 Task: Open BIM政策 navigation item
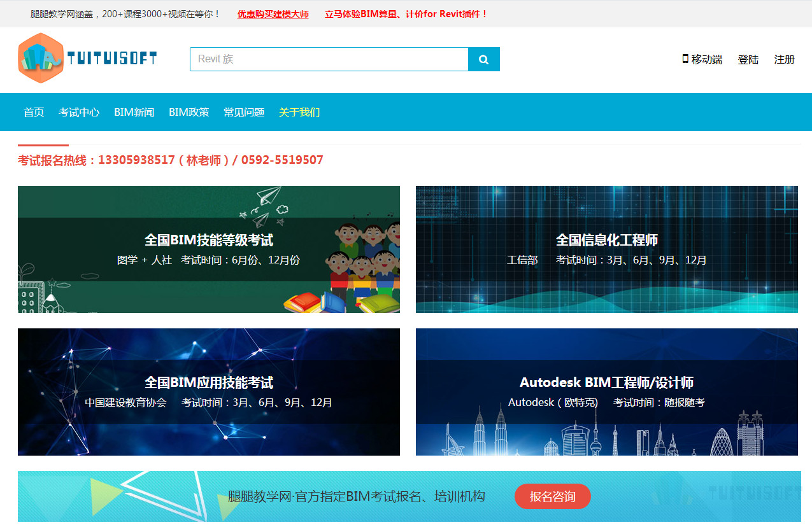click(189, 112)
